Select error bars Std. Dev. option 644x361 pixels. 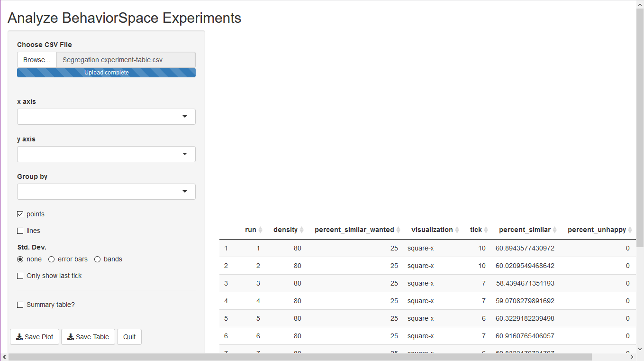[x=51, y=259]
